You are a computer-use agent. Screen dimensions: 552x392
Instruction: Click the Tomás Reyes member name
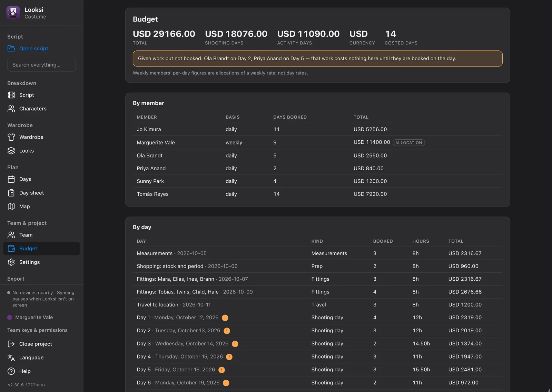[152, 194]
